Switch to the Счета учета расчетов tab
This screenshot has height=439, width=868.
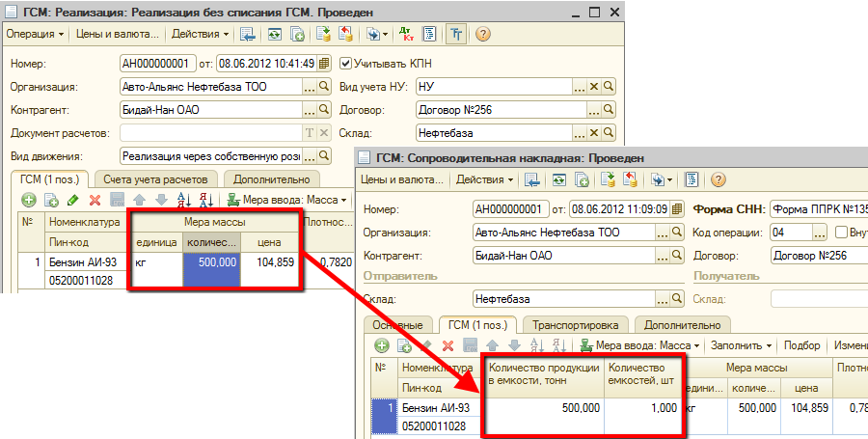(155, 179)
